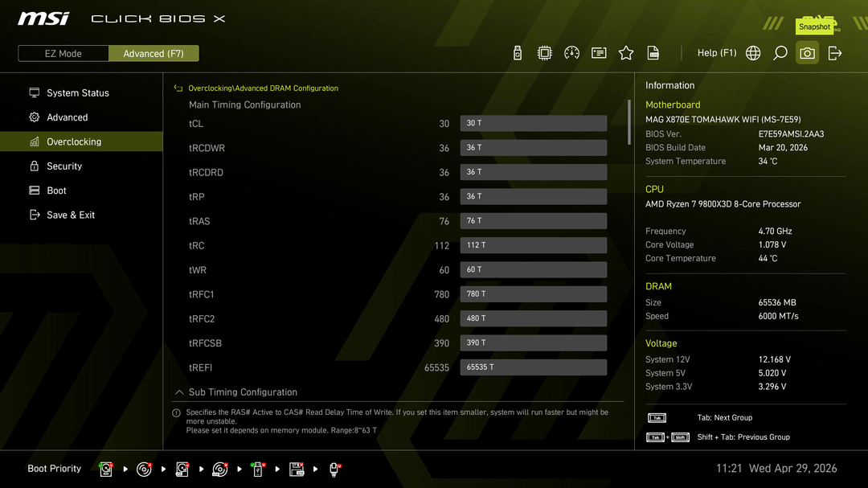Click the exit door icon in top toolbar
Screen dimensions: 868x488
point(835,53)
